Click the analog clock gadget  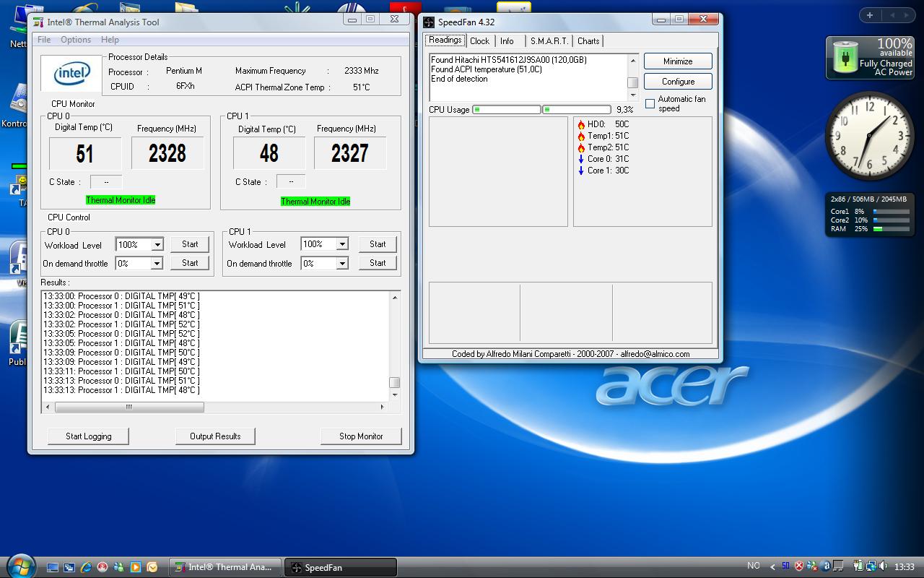(x=869, y=137)
